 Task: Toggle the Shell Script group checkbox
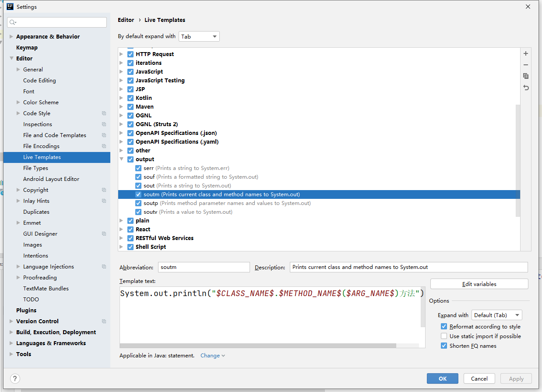point(130,247)
